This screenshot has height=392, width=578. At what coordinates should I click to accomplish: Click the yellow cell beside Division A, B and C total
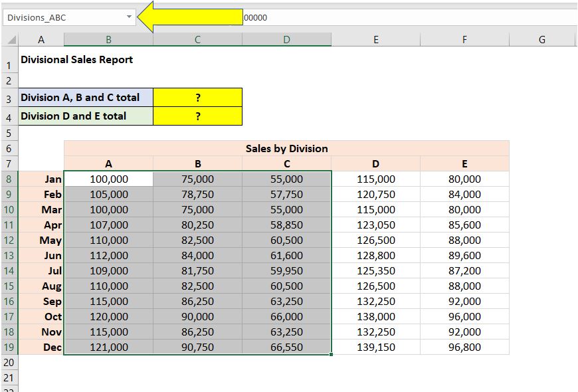197,98
